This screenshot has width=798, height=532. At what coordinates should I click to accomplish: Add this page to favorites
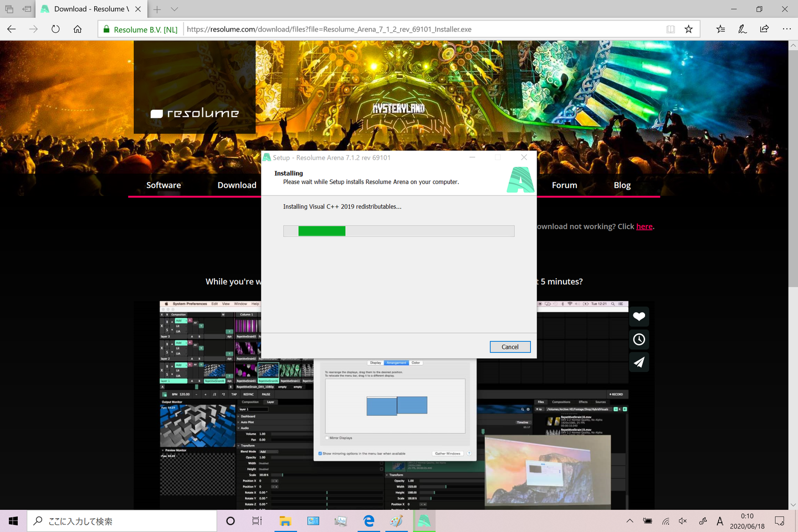click(689, 29)
